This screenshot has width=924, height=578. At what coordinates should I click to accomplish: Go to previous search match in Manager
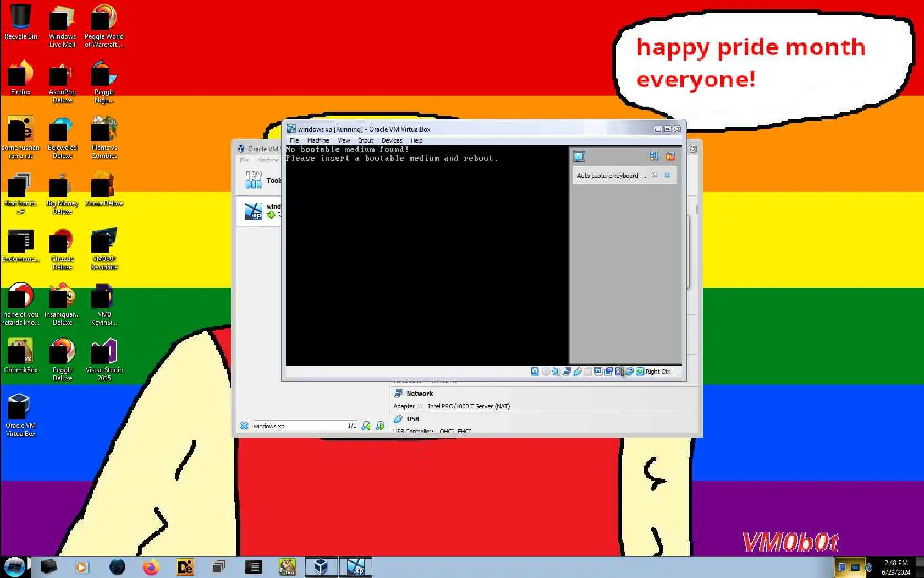pyautogui.click(x=366, y=426)
